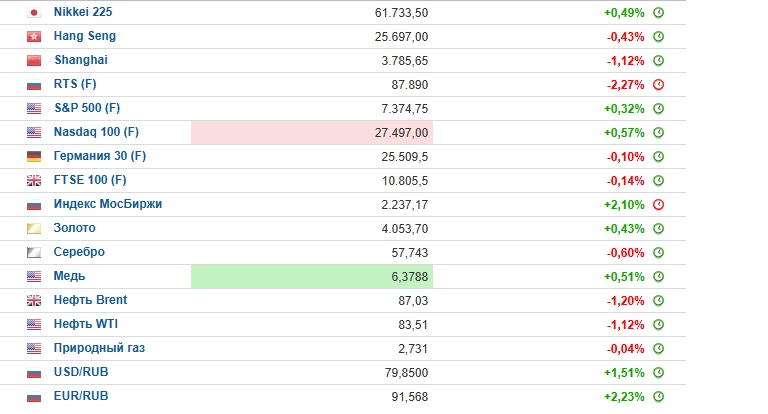Open the Nasdaq 100 (F) quote page

[96, 132]
